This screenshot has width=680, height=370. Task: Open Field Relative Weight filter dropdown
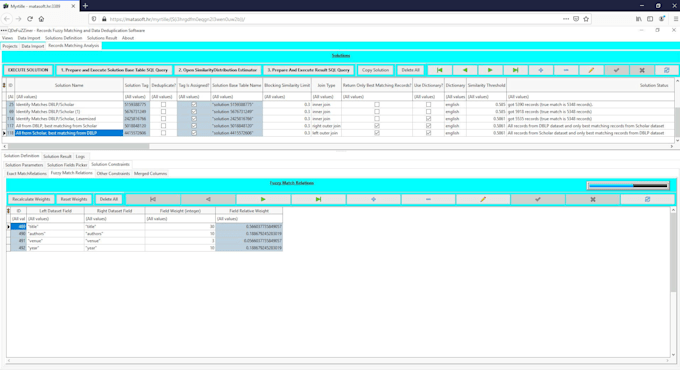(x=249, y=219)
